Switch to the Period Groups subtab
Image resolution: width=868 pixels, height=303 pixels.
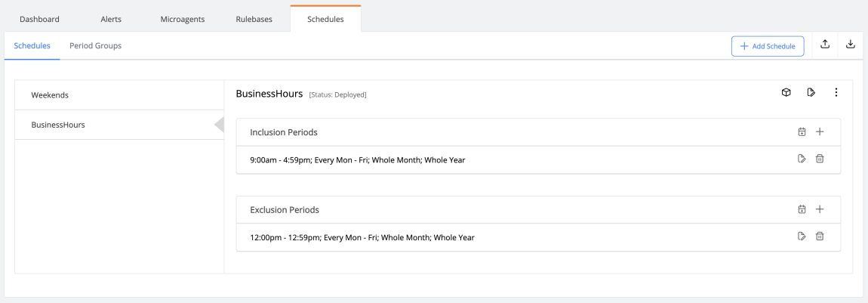95,46
